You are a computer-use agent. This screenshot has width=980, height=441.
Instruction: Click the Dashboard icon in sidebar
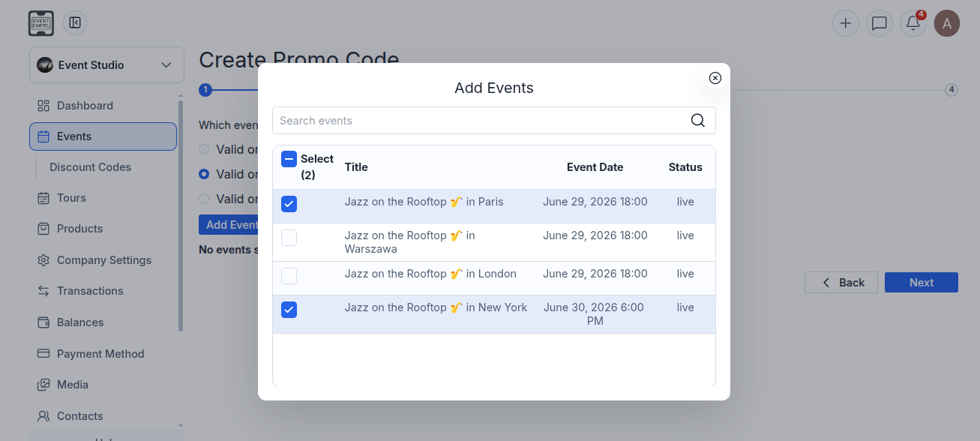pyautogui.click(x=43, y=106)
